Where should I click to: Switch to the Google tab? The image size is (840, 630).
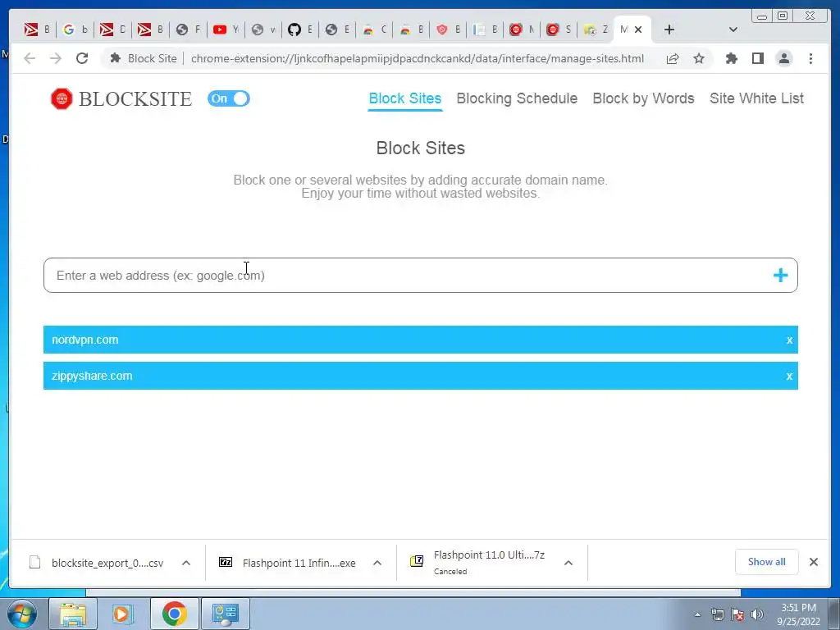coord(75,30)
